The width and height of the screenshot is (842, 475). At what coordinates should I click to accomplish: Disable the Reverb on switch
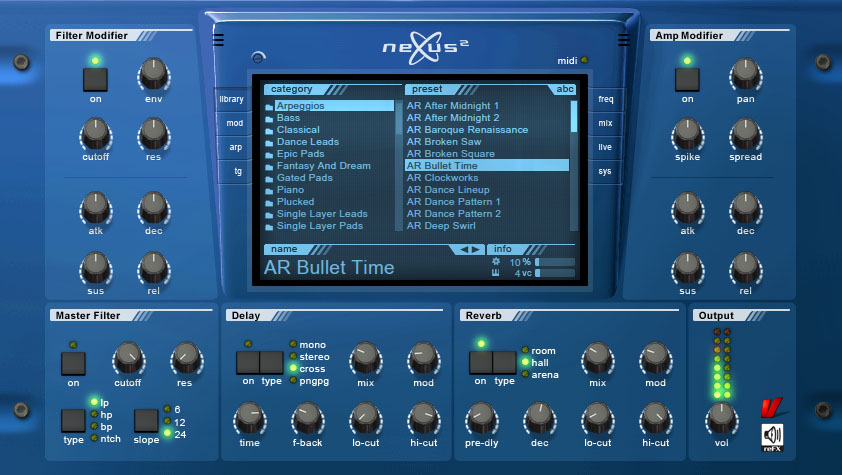coord(481,362)
